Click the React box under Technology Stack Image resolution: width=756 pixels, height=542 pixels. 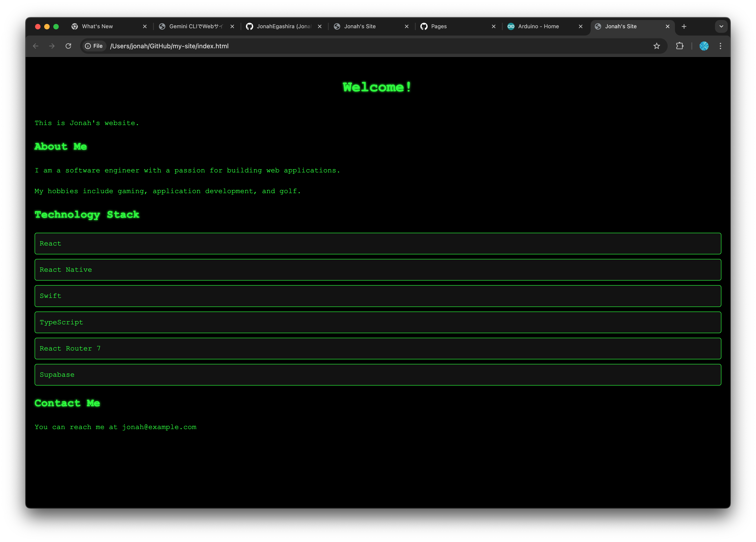click(378, 243)
